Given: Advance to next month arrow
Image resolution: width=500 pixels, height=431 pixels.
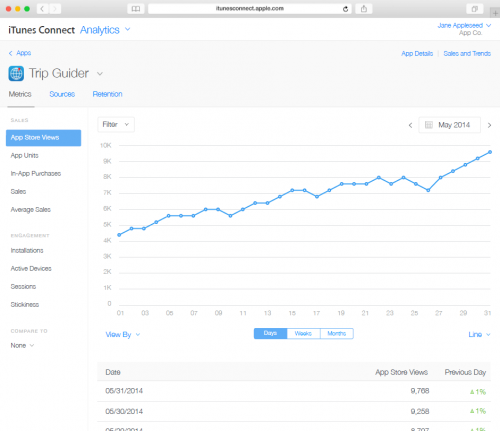Looking at the screenshot, I should (x=489, y=125).
